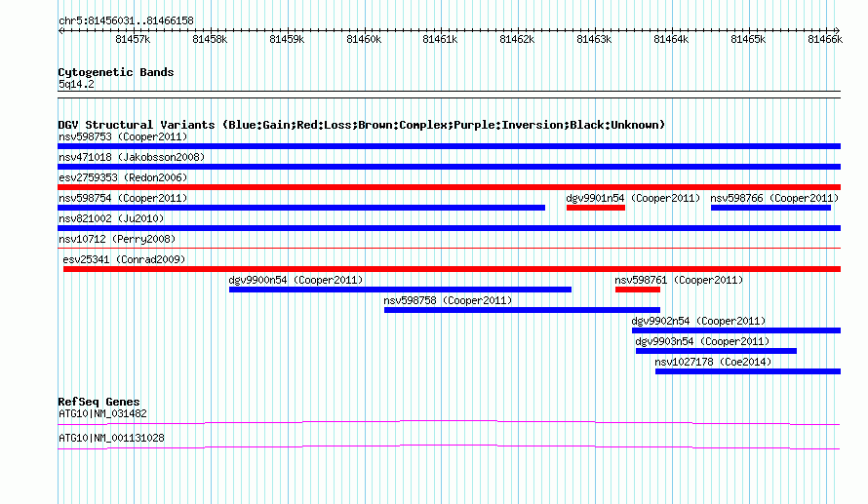Click the 81459k ruler tick label
868x504 pixels.
click(287, 39)
